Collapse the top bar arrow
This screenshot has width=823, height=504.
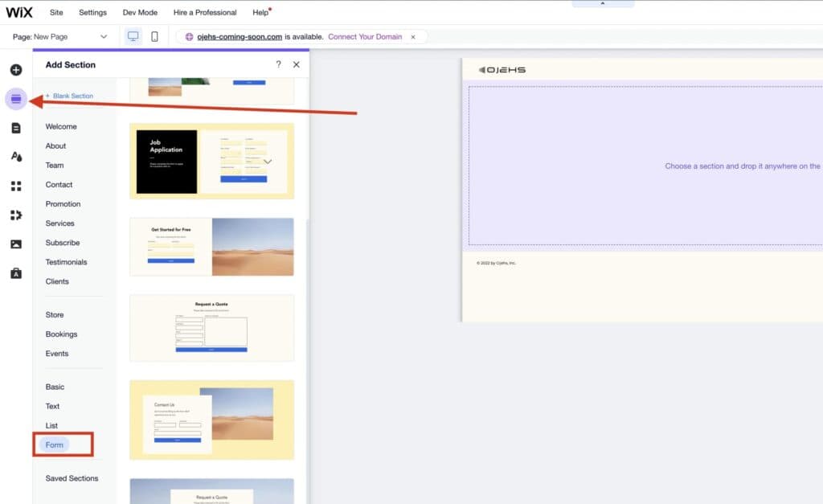click(603, 4)
